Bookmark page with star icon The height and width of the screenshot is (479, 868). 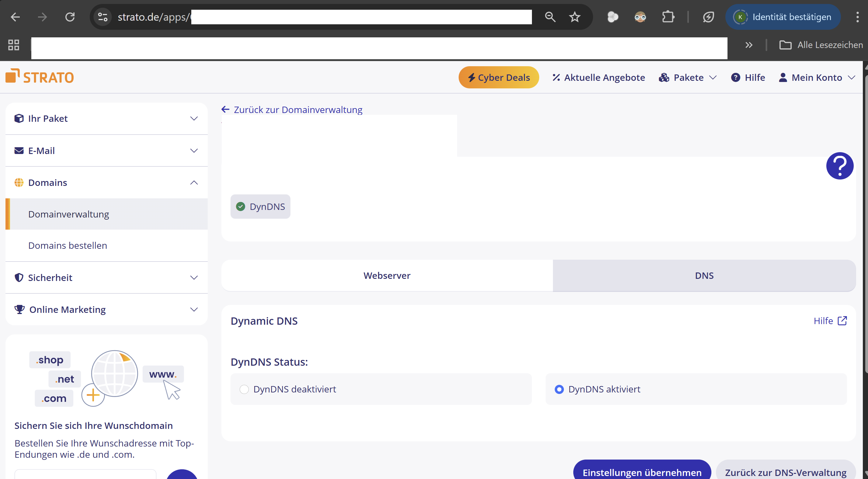575,17
